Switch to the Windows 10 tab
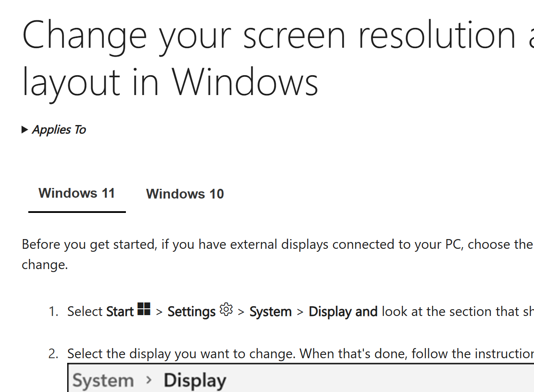This screenshot has width=534, height=392. 185,193
